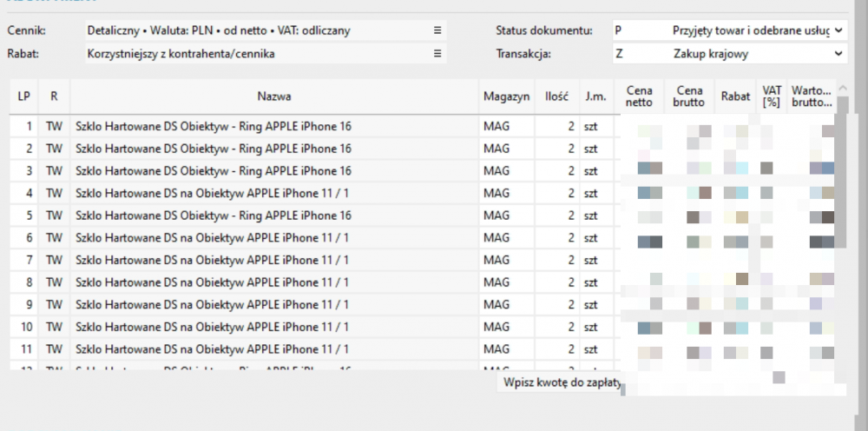Image resolution: width=868 pixels, height=431 pixels.
Task: Click the LP number 1 cell
Action: click(23, 126)
